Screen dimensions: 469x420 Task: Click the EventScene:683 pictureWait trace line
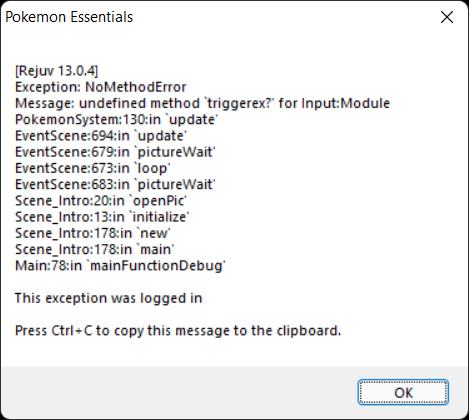[115, 184]
